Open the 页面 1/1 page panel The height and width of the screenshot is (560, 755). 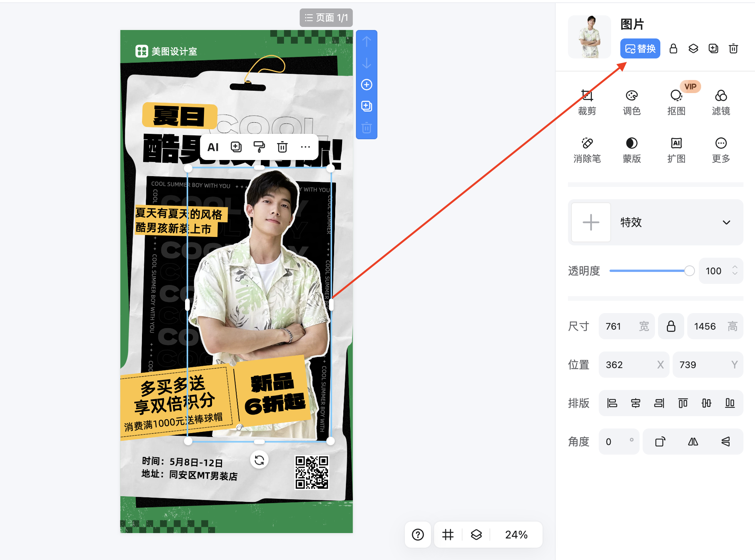[326, 17]
